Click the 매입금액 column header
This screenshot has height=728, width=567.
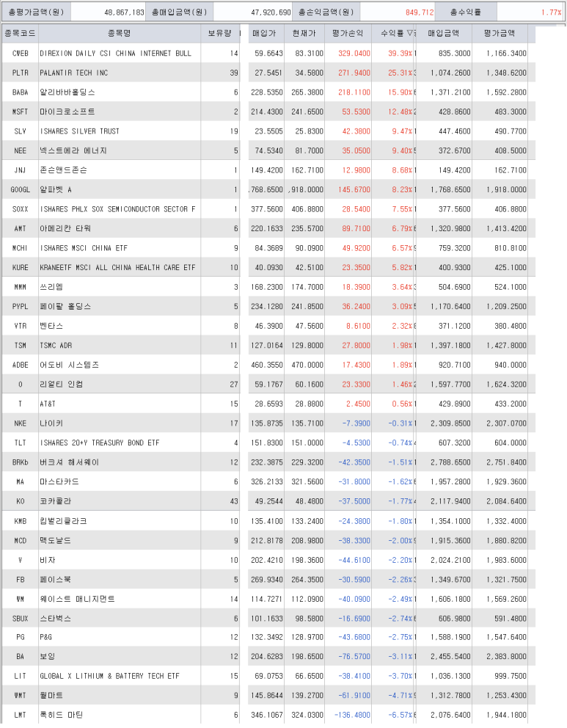coord(444,34)
